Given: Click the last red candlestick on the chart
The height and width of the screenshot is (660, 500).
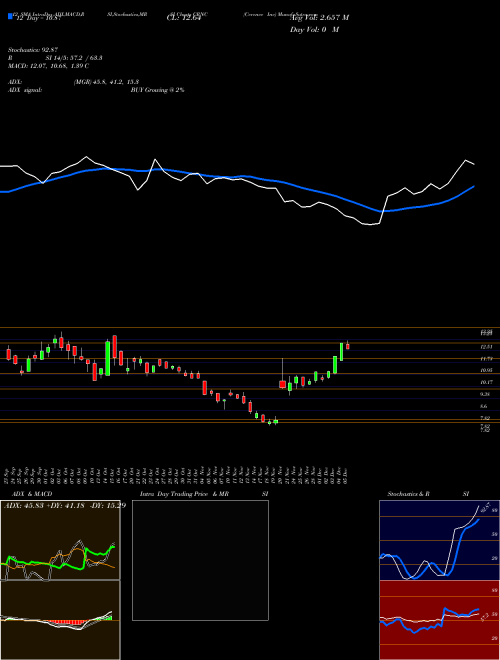Looking at the screenshot, I should coord(348,346).
